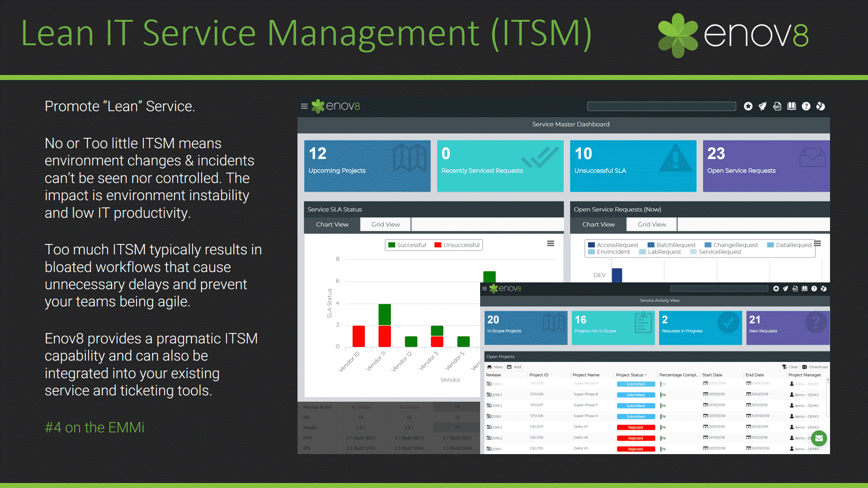Open hamburger menu in Service Master Dashboard
This screenshot has width=868, height=488.
tap(304, 106)
